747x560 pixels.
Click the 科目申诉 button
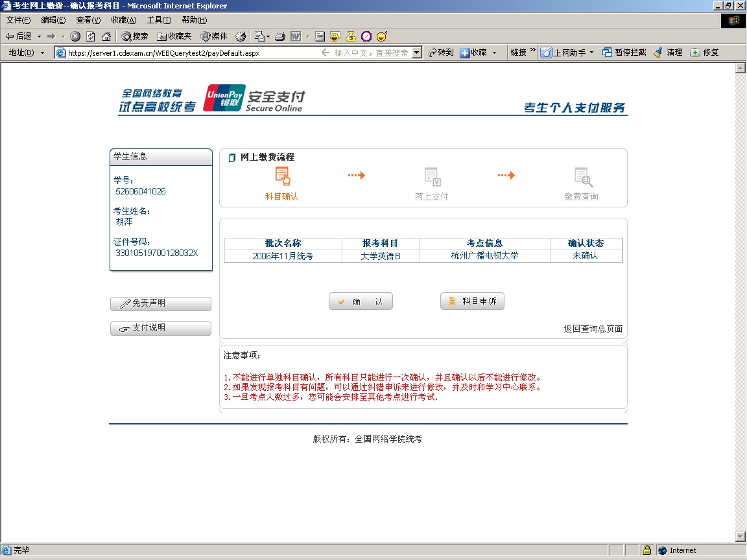pos(472,301)
